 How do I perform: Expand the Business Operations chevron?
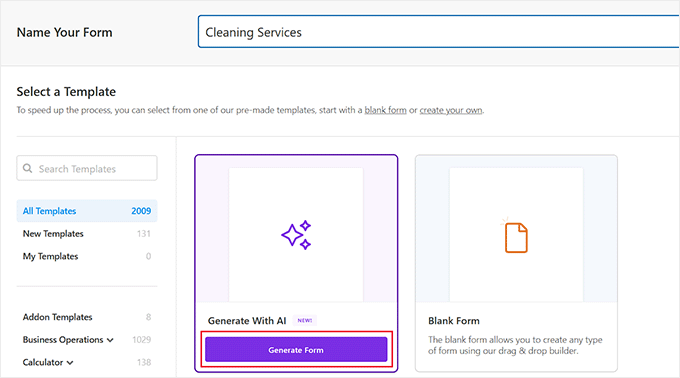(110, 340)
